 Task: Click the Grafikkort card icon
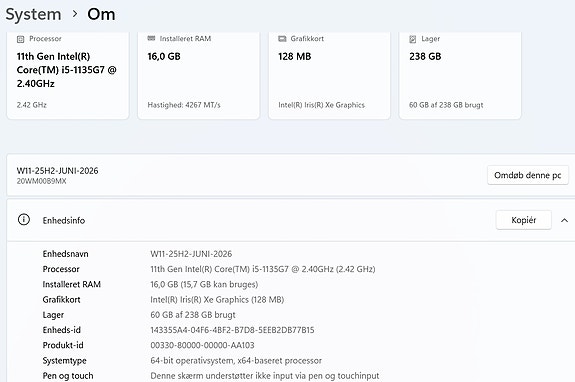point(282,38)
